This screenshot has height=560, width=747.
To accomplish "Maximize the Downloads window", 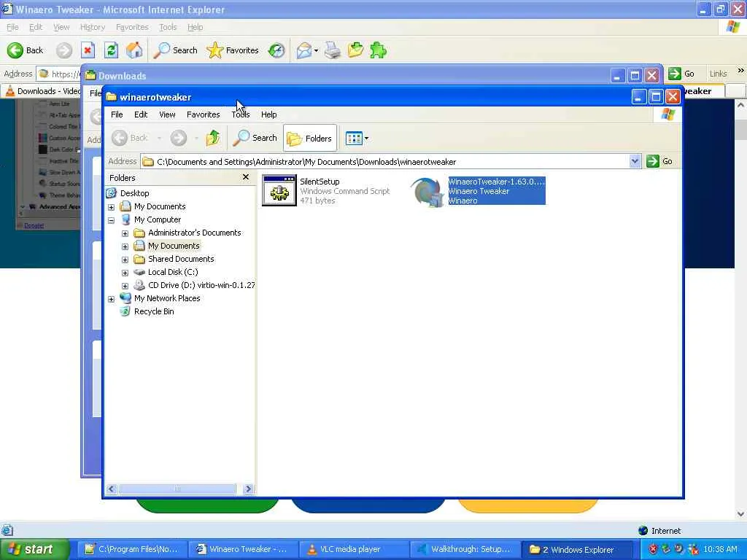I will (635, 75).
